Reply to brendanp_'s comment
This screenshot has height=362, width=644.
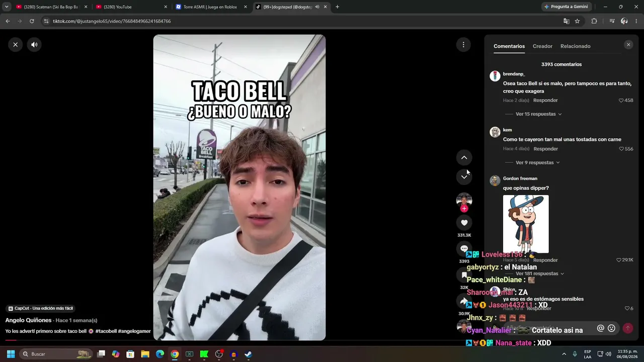(545, 101)
